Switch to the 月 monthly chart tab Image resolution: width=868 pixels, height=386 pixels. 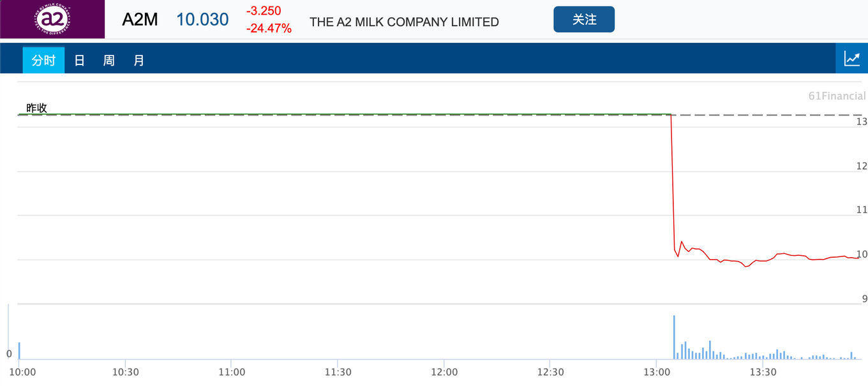139,61
